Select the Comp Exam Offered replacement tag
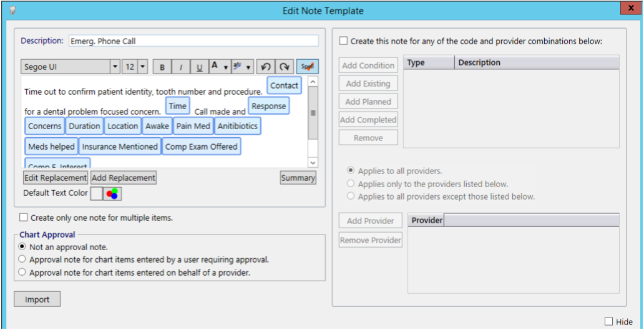 [x=202, y=147]
